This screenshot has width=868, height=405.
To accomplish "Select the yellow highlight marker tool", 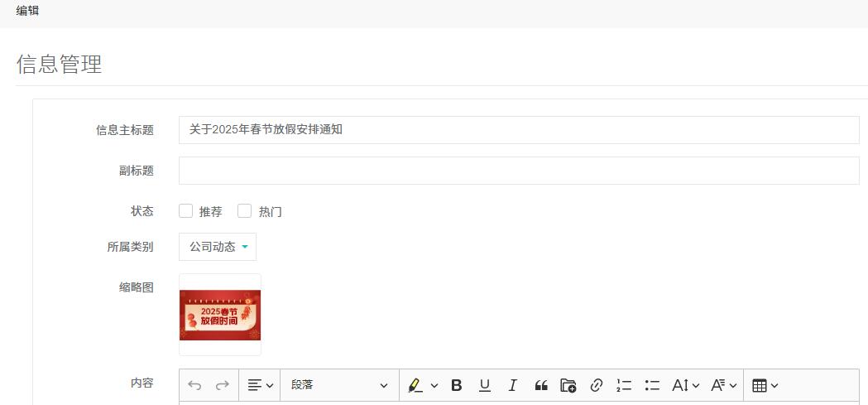I will coord(415,385).
